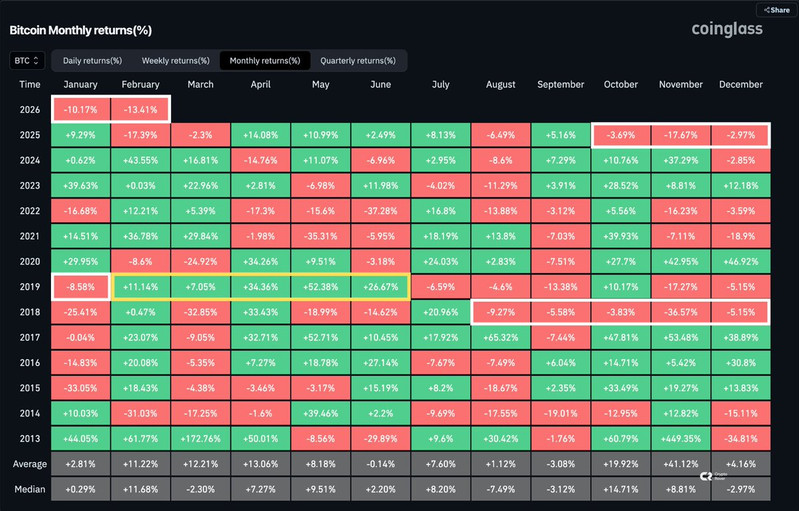This screenshot has width=799, height=511.
Task: Open the Quarterly returns(%) tab
Action: (357, 61)
